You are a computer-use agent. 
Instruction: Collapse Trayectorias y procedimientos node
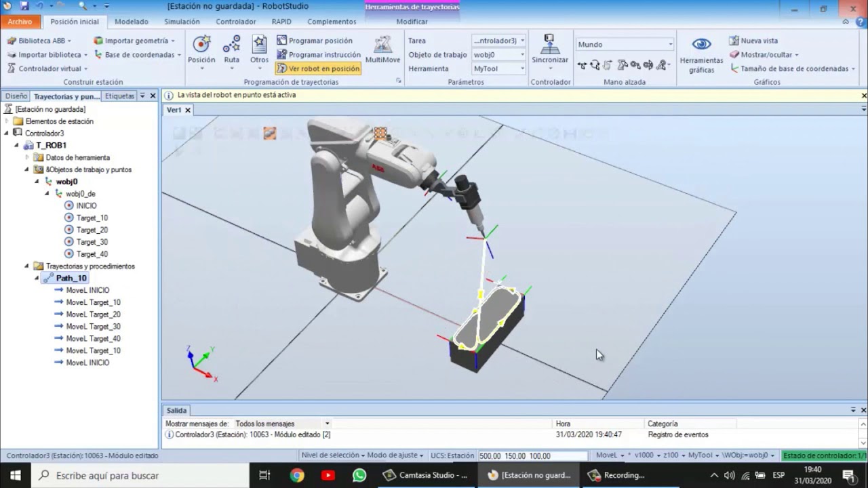click(27, 266)
